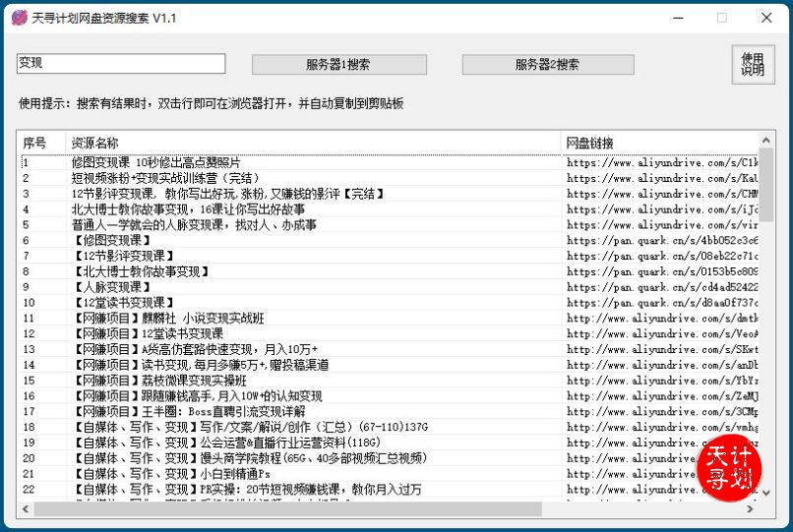The image size is (793, 532).
Task: Select row 馒头商学院教程(65G、40多部视频汇总视频)
Action: click(x=390, y=458)
